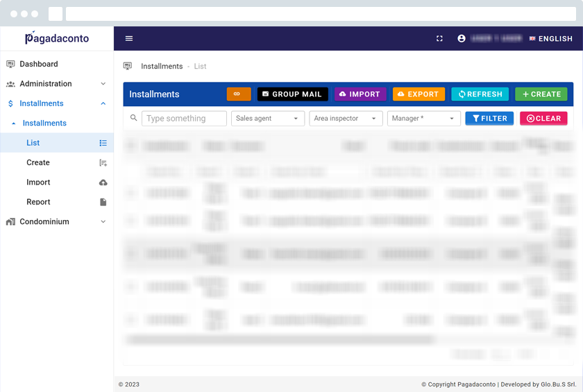The height and width of the screenshot is (392, 583).
Task: Open the Area inspector dropdown
Action: (x=345, y=119)
